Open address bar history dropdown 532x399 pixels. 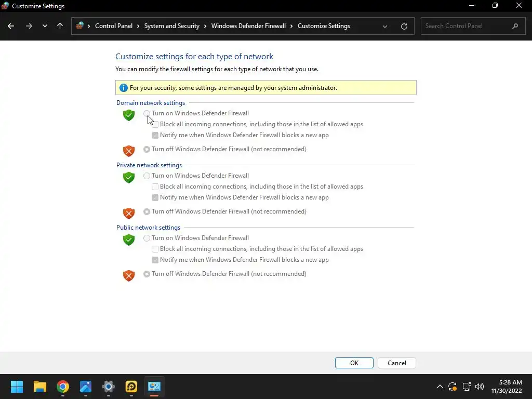[385, 26]
